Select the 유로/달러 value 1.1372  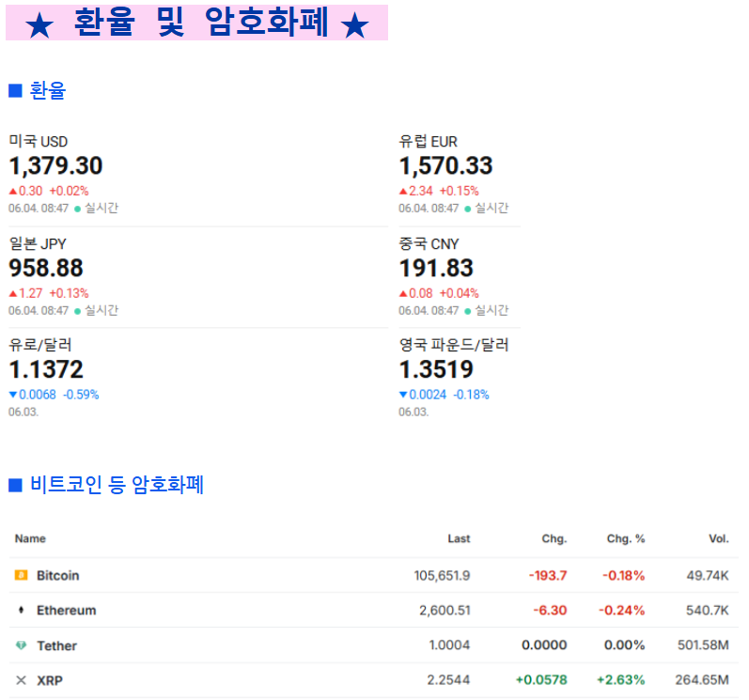pyautogui.click(x=46, y=369)
